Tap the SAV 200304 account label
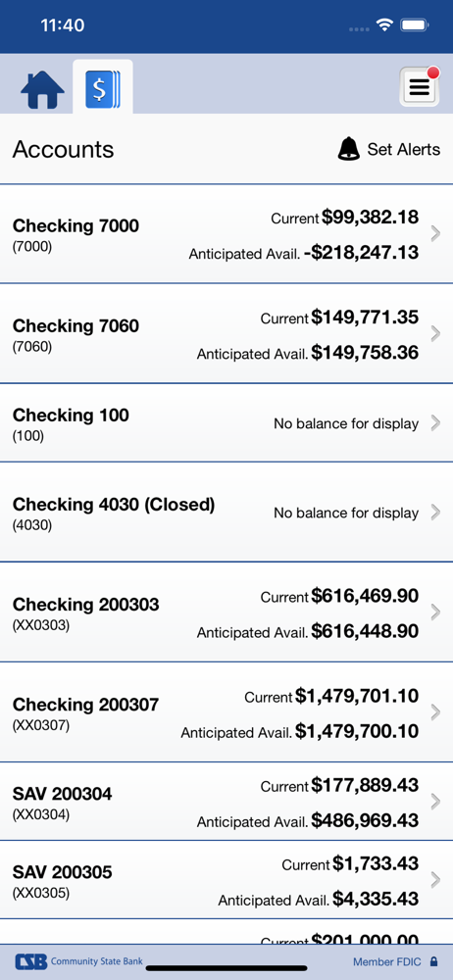Image resolution: width=453 pixels, height=980 pixels. coord(63,794)
